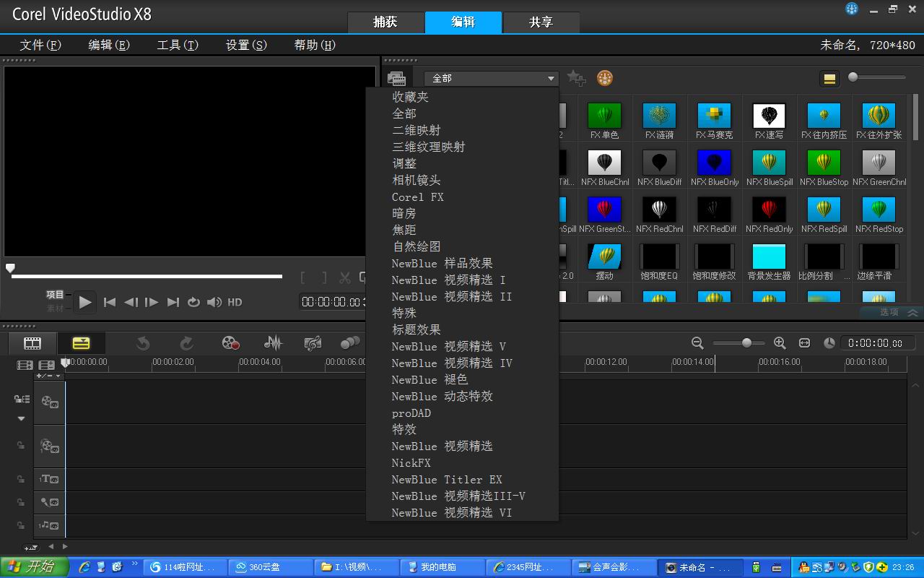Open the 文件(F) menu
The width and height of the screenshot is (924, 578).
pyautogui.click(x=40, y=45)
